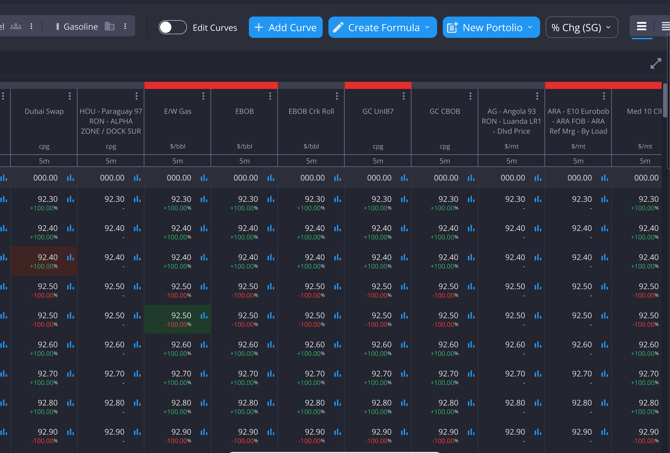
Task: Click the Add Curve button
Action: pos(285,27)
